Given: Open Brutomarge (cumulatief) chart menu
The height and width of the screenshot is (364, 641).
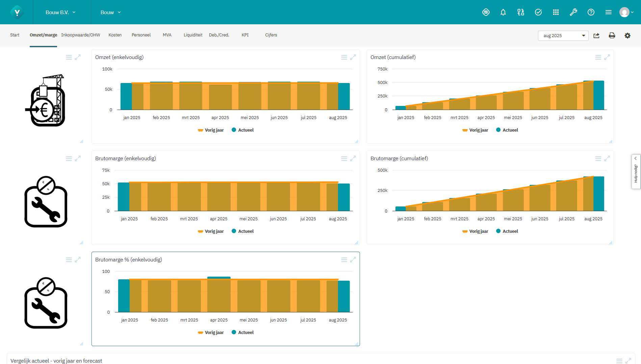Looking at the screenshot, I should pos(598,159).
